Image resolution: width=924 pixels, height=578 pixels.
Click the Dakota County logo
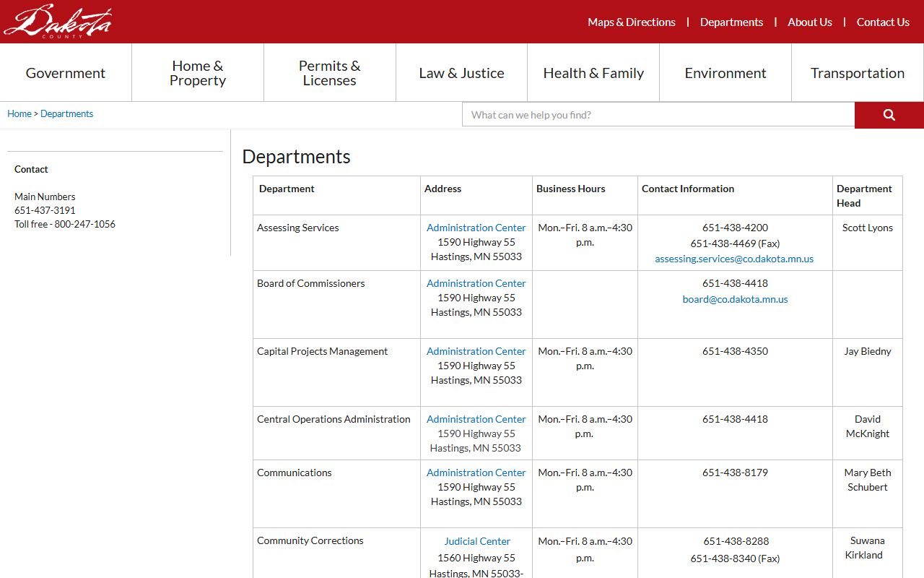tap(58, 22)
